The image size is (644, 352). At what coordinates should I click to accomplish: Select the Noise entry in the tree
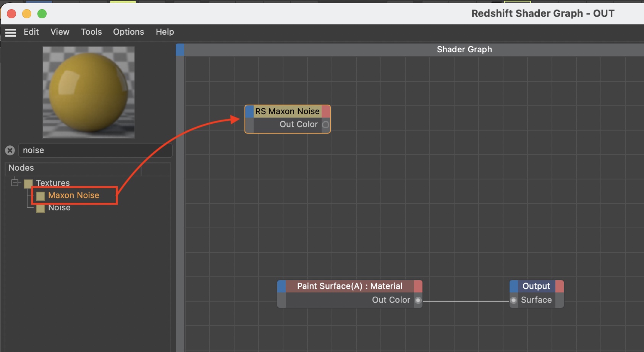(59, 208)
